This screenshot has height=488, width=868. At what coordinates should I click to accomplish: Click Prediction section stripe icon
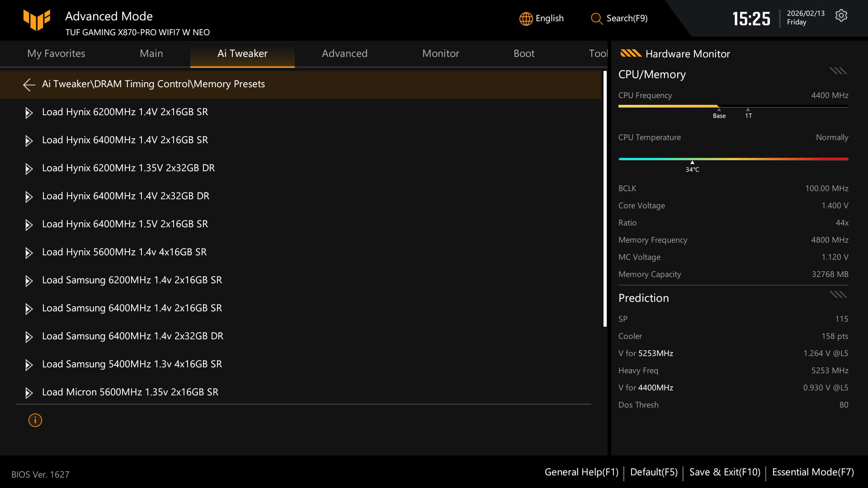838,295
